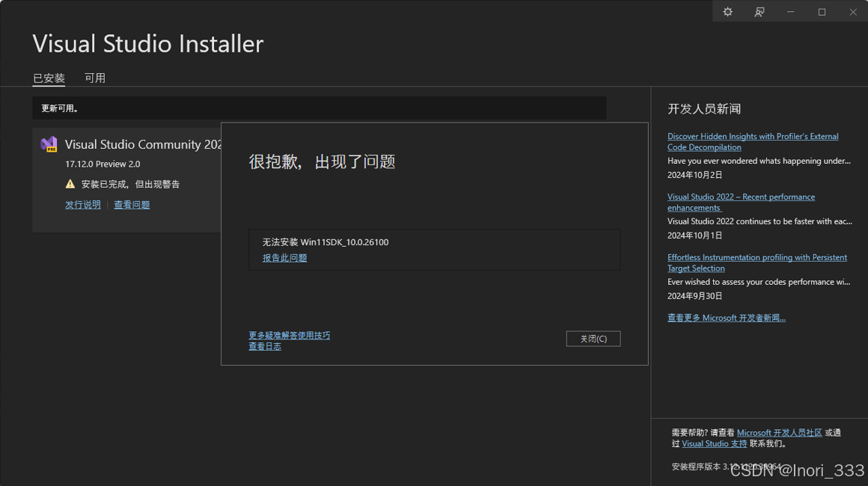Screen dimensions: 868x486
Task: Click the 无法安装 Win11SDK_10.0.26100 error text
Action: point(325,242)
